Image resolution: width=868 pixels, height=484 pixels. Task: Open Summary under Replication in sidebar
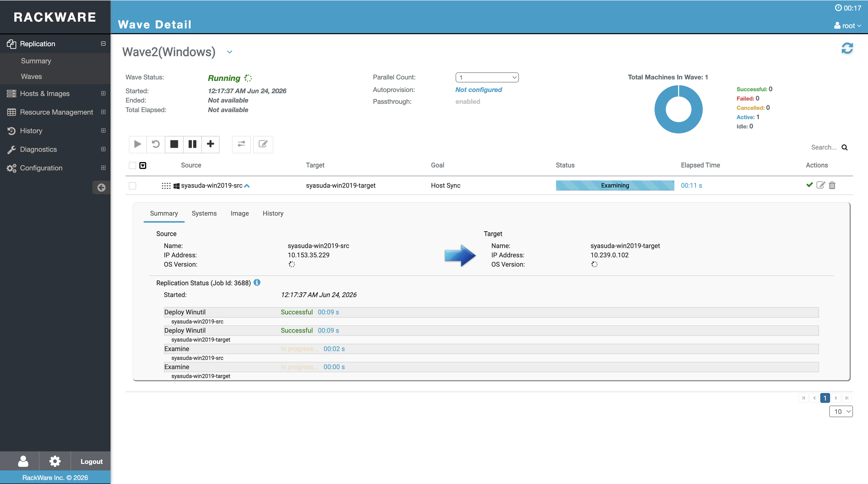[x=36, y=61]
